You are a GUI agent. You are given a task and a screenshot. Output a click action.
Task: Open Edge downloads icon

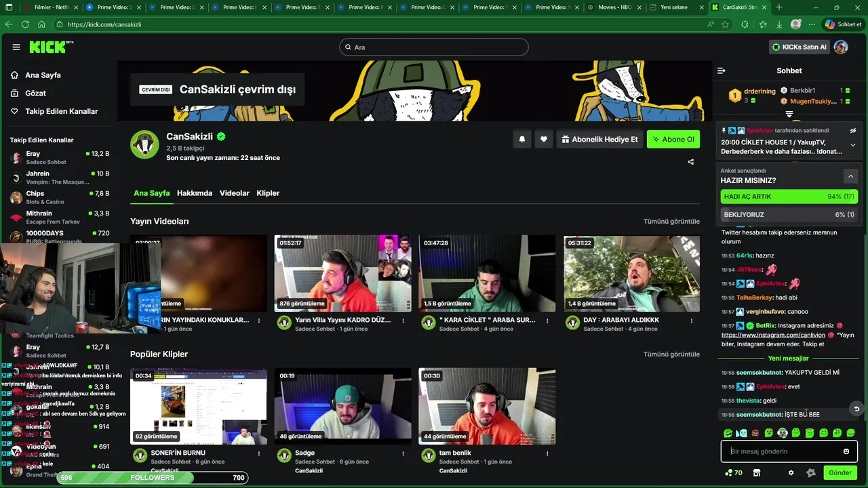click(779, 24)
